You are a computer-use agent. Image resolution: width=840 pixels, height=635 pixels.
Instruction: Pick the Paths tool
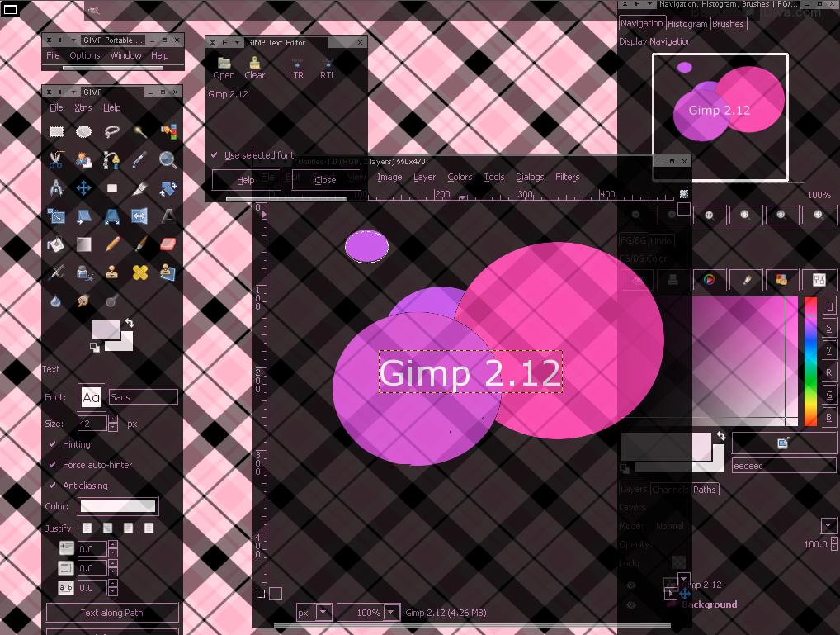click(111, 159)
